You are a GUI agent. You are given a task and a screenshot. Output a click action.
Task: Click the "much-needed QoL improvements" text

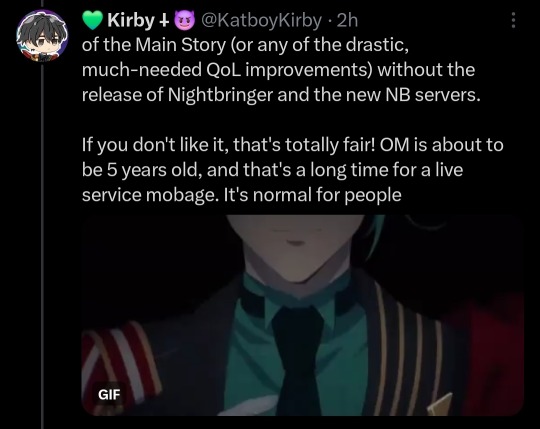pos(227,70)
